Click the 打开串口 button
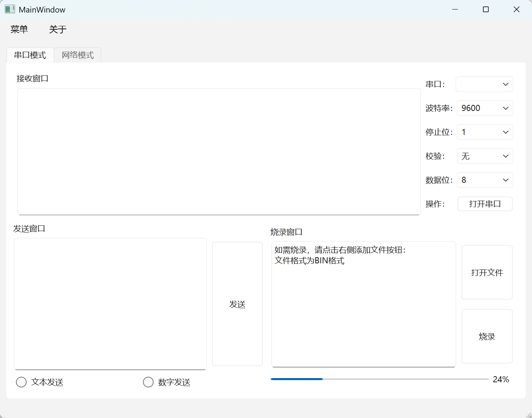532x418 pixels. [x=485, y=204]
